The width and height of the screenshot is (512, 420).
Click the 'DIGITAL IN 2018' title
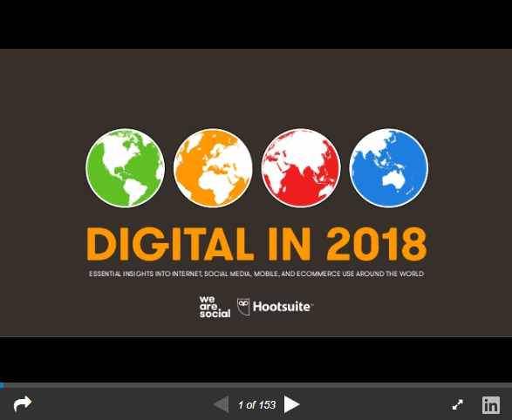tap(256, 244)
